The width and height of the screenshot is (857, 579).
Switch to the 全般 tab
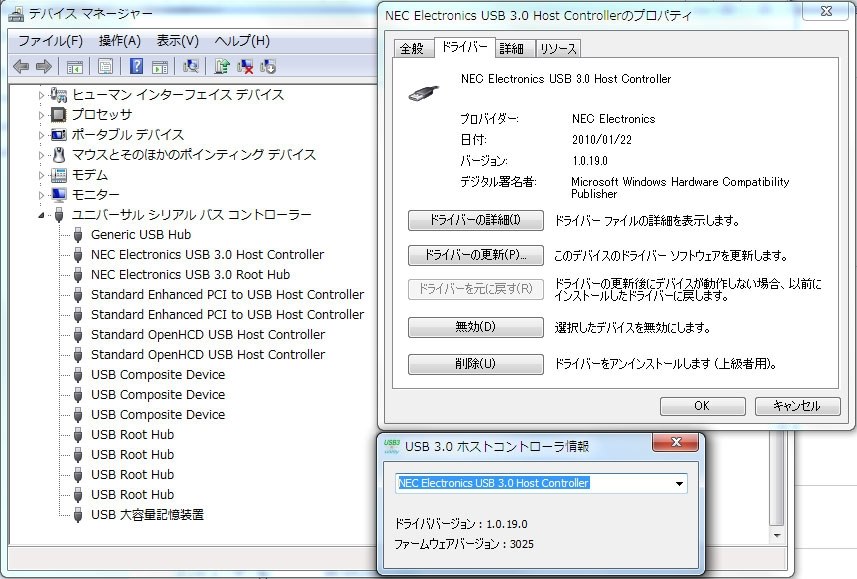point(413,49)
